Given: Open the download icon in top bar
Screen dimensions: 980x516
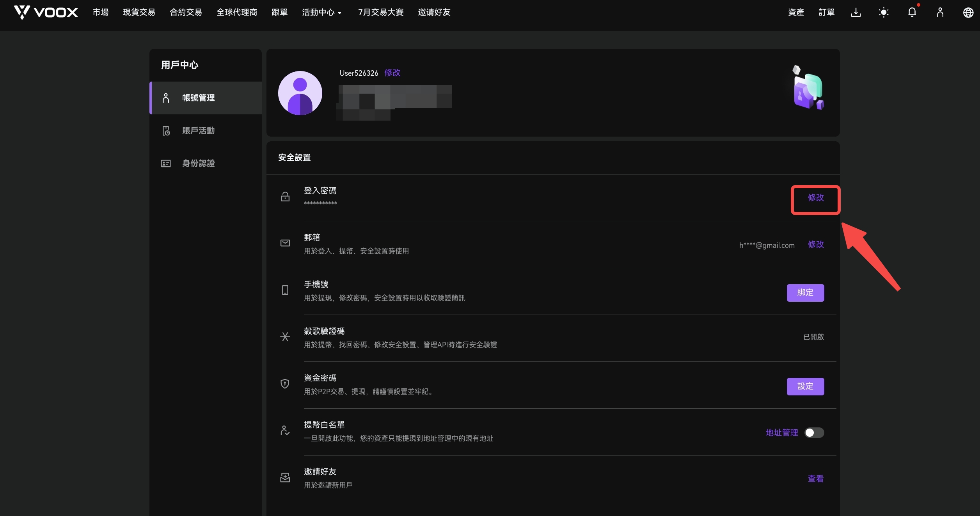Looking at the screenshot, I should click(x=856, y=12).
